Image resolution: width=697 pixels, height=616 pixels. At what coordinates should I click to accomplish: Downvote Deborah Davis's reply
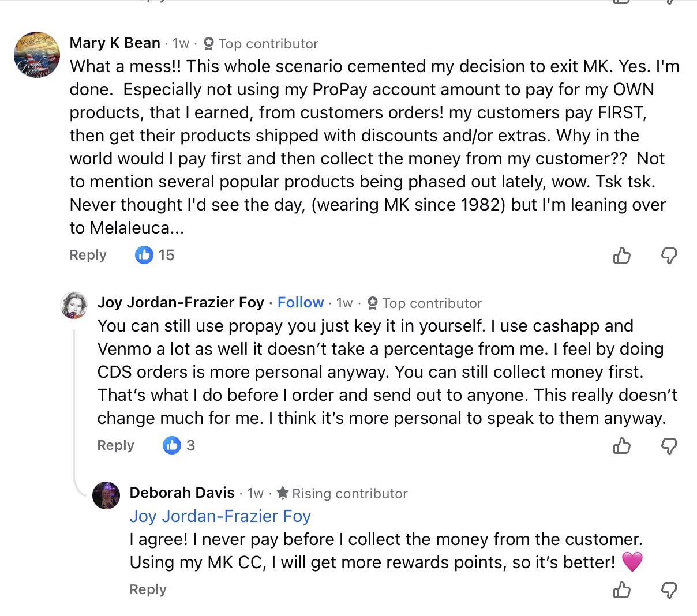click(x=669, y=589)
